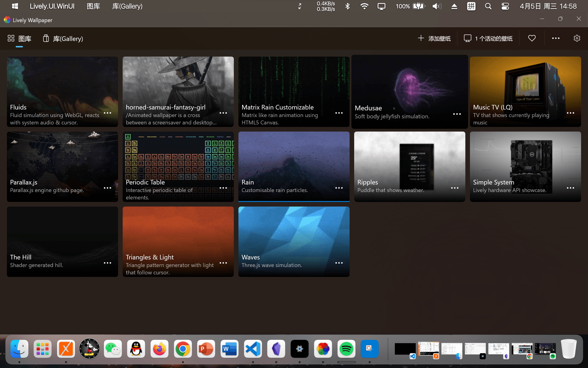Open more options for Medusae wallpaper
This screenshot has width=588, height=368.
click(457, 114)
